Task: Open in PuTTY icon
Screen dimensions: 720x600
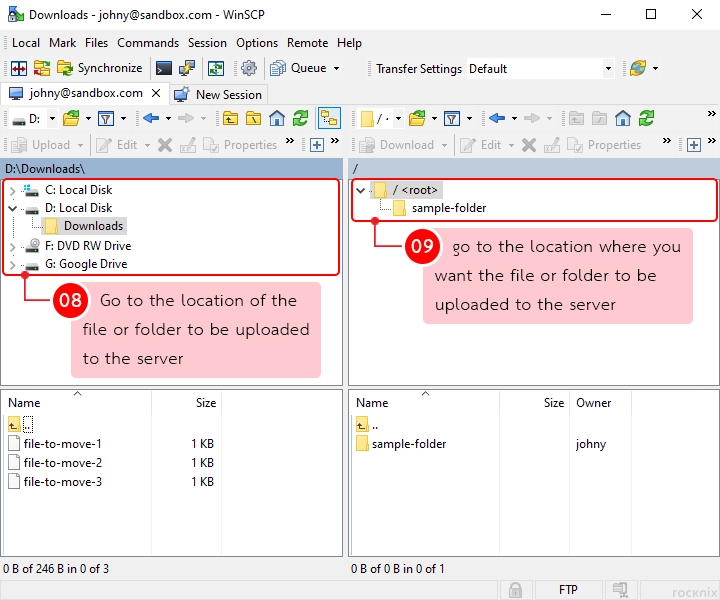Action: click(x=186, y=68)
